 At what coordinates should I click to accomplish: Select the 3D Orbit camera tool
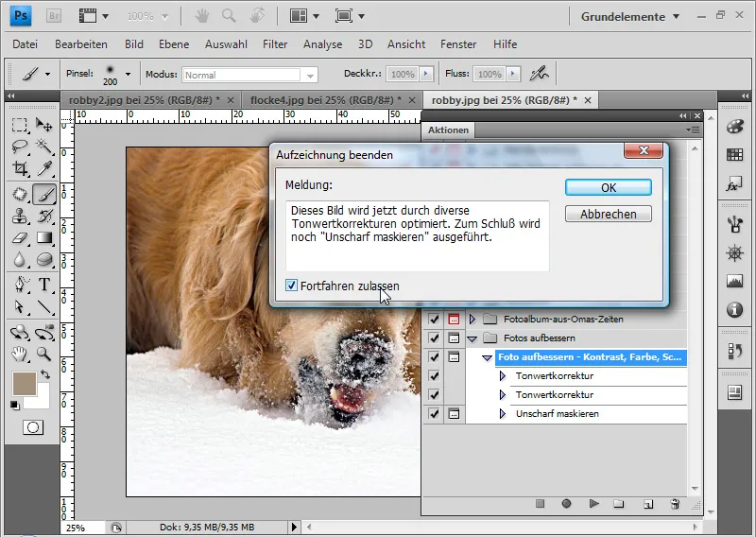43,332
